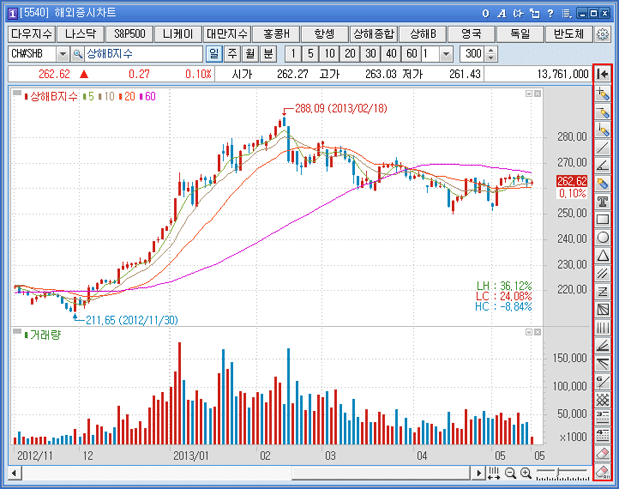Viewport: 619px width, 489px height.
Task: Collapse the drawing toolbar with arrow icon
Action: click(x=602, y=73)
